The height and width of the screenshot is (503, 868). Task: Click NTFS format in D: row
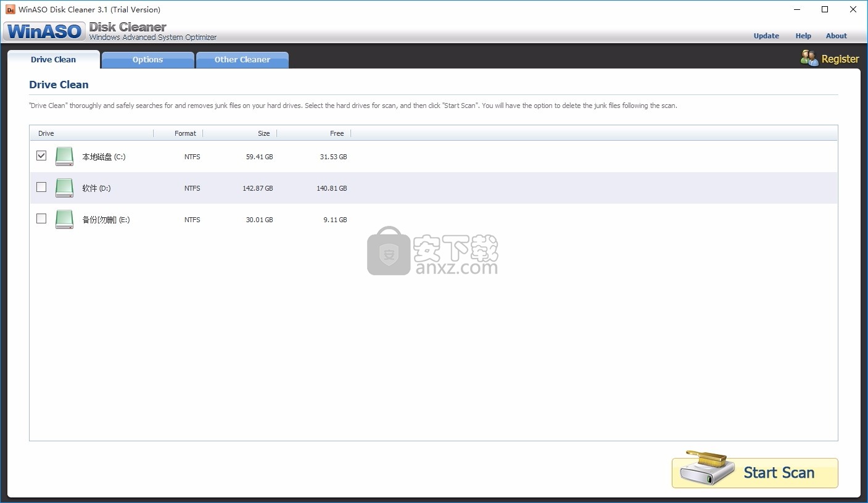192,188
